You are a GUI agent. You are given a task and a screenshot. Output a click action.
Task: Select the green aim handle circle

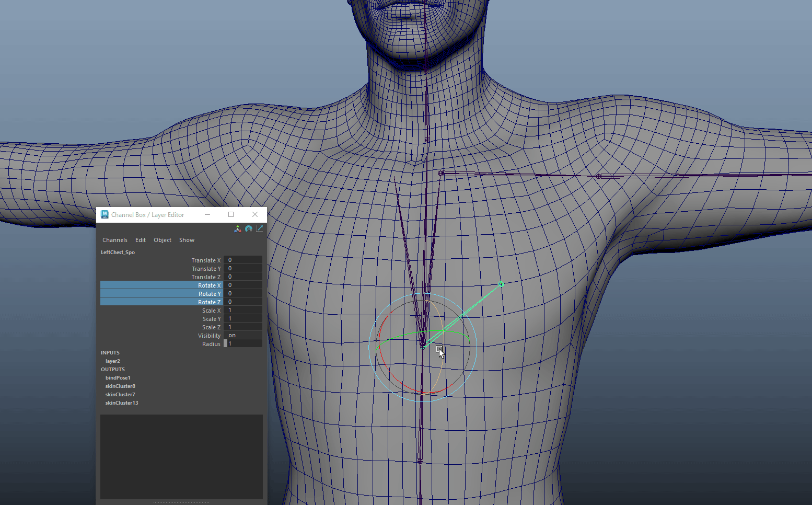coord(501,284)
